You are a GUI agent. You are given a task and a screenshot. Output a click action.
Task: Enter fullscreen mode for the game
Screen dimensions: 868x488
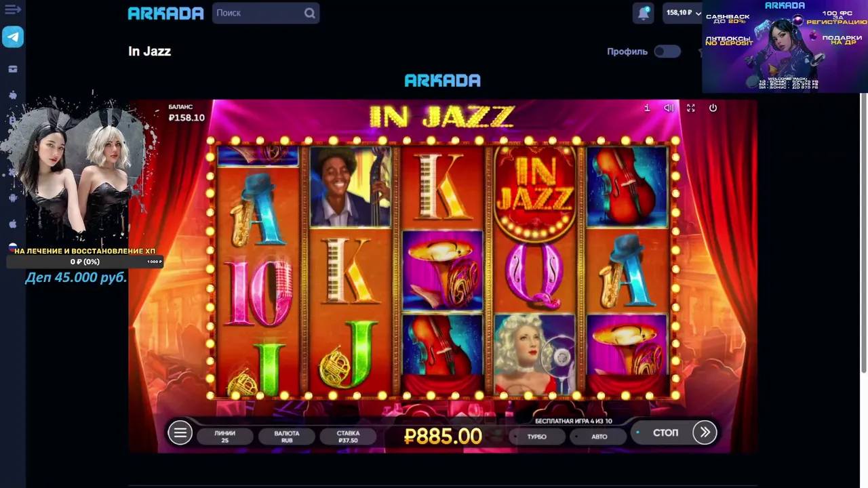(691, 108)
